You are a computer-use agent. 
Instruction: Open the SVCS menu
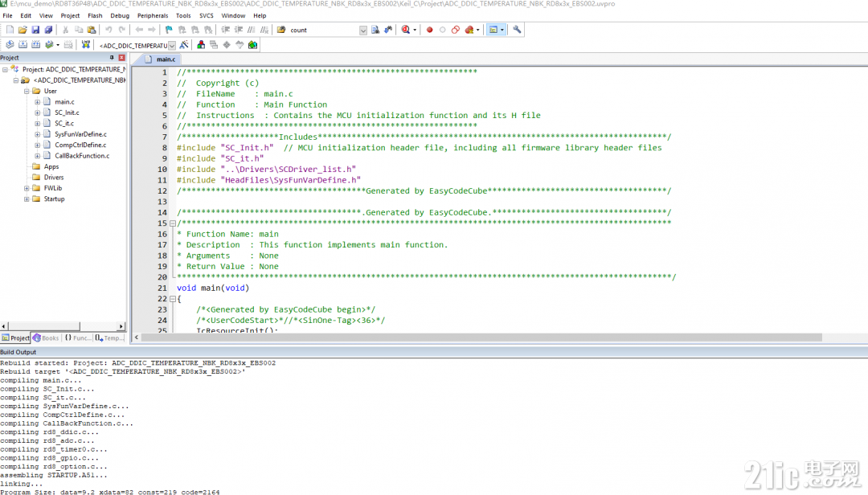tap(207, 15)
